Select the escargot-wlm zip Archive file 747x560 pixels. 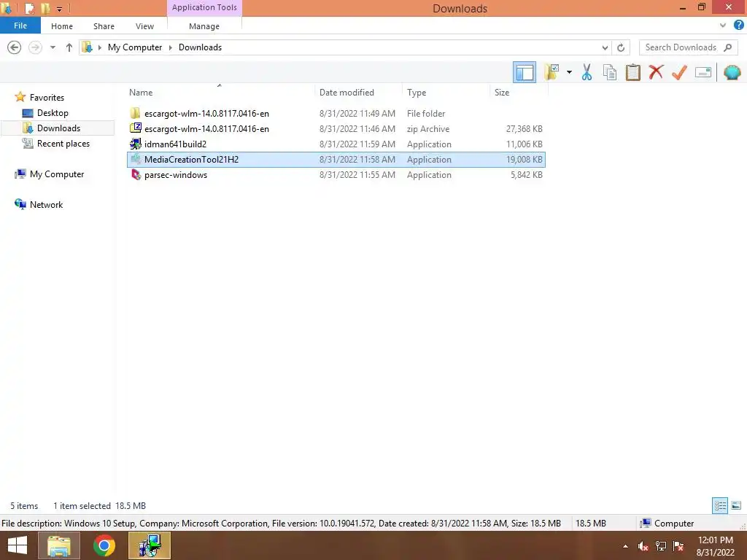tap(336, 128)
